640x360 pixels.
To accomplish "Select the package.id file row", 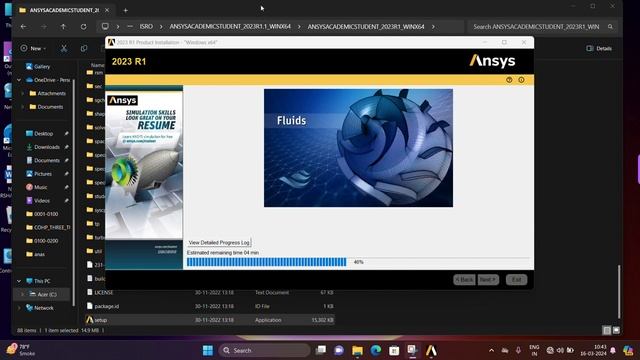I will 210,306.
